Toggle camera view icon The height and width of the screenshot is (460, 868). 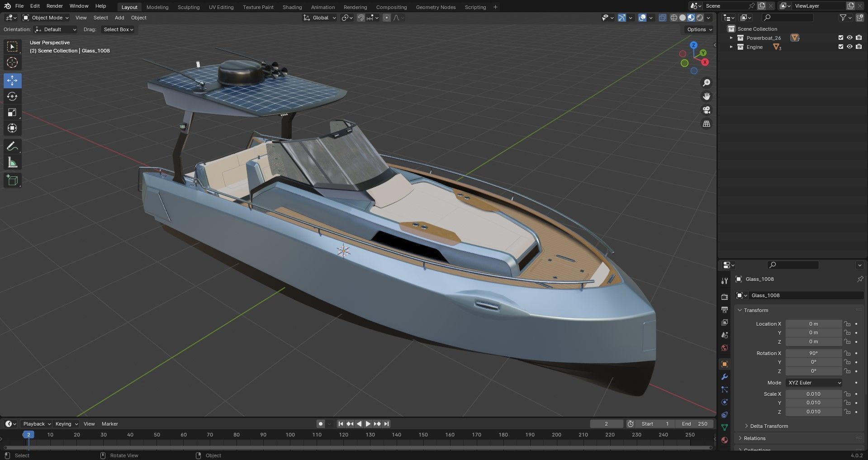coord(706,110)
